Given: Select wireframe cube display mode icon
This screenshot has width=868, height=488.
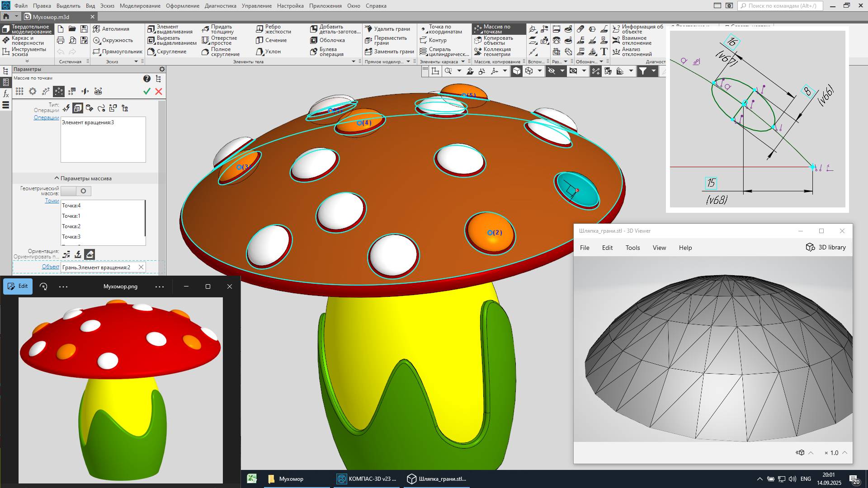Looking at the screenshot, I should (x=529, y=71).
